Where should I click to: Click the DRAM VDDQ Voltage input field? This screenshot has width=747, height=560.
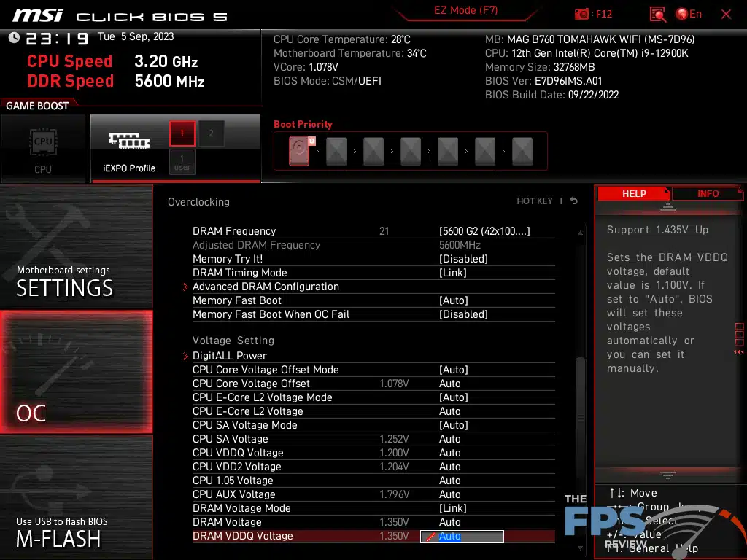(462, 536)
